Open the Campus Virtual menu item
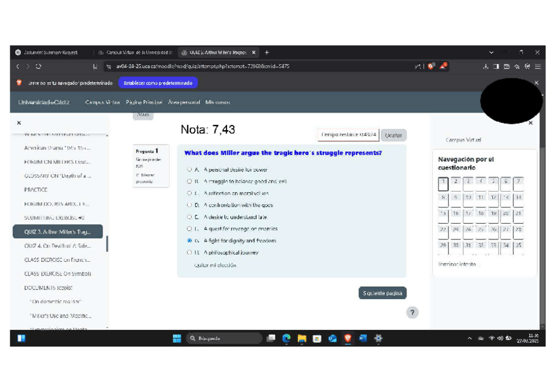Viewport: 555px width, 392px height. pyautogui.click(x=102, y=102)
